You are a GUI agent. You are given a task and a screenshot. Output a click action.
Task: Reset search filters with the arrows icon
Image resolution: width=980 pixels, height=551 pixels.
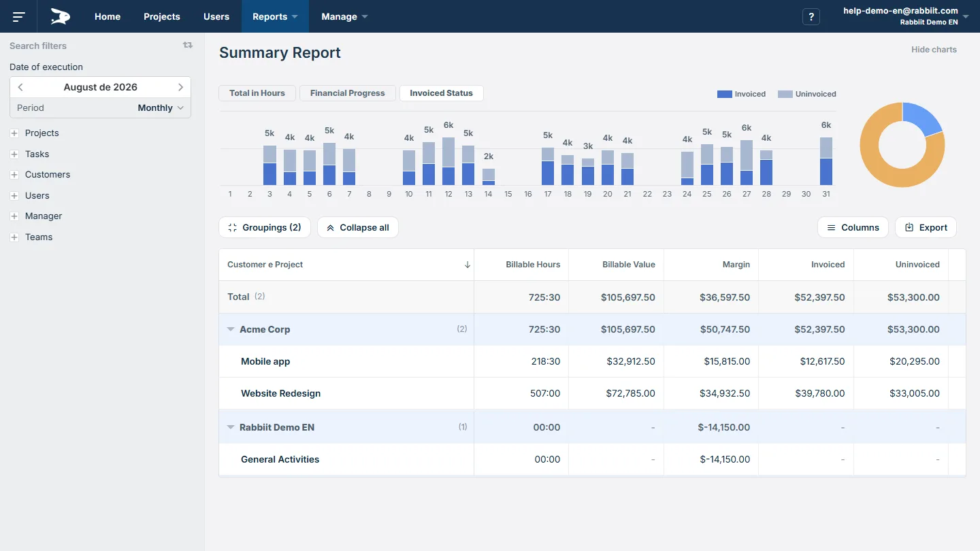(x=188, y=45)
